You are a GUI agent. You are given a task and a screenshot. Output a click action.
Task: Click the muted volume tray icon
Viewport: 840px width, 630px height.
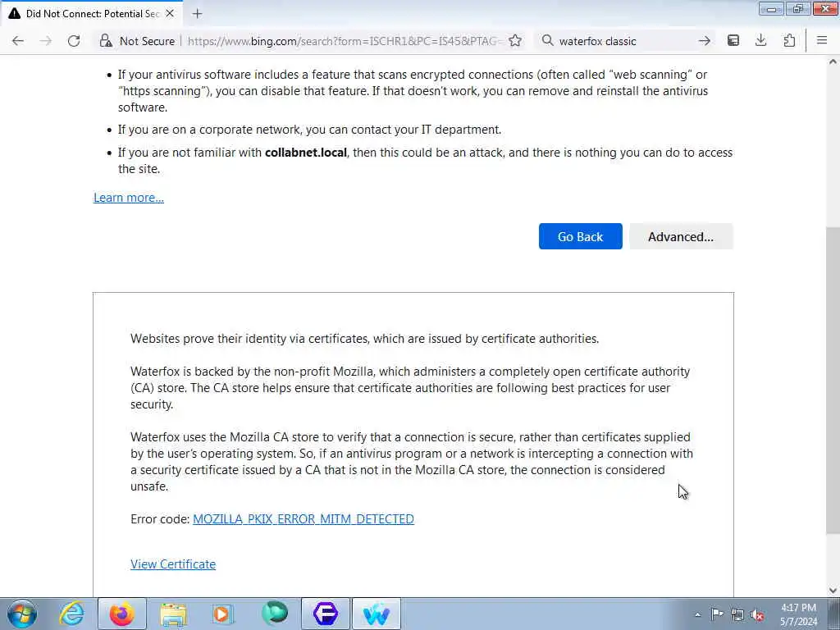757,615
